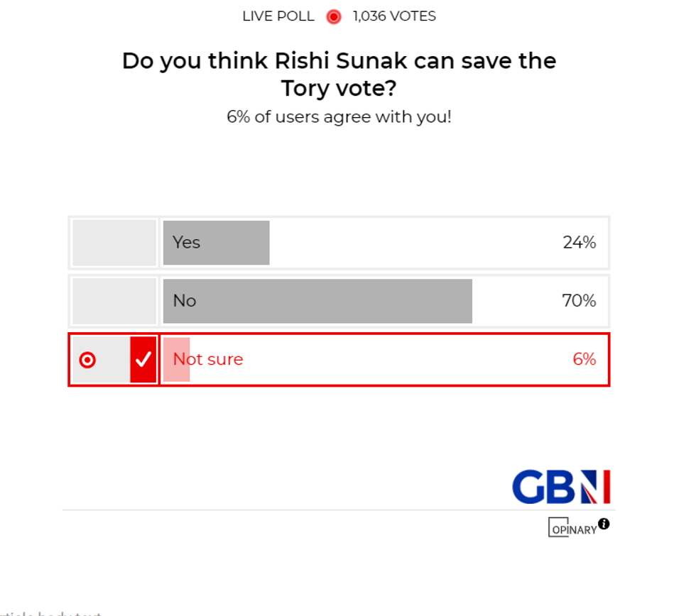Click the gray selector box on the No row

[114, 300]
